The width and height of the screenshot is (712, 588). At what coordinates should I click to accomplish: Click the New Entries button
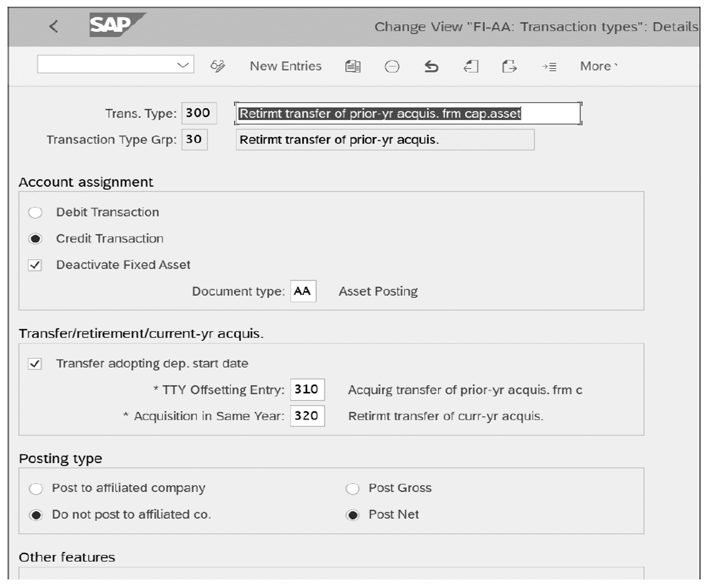[285, 66]
